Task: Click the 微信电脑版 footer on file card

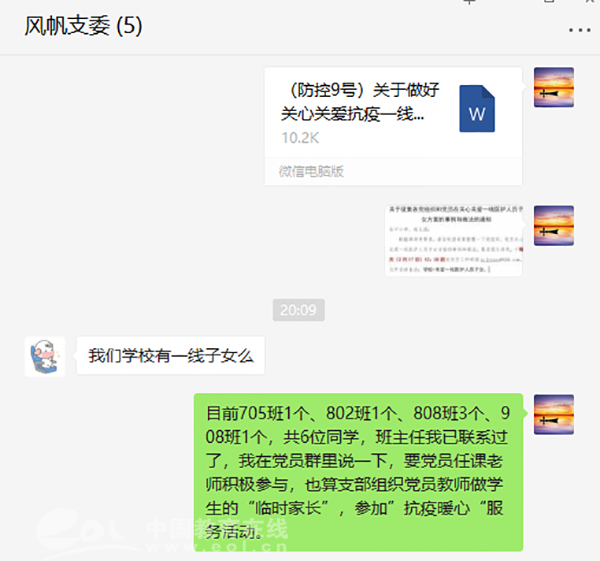Action: (311, 171)
